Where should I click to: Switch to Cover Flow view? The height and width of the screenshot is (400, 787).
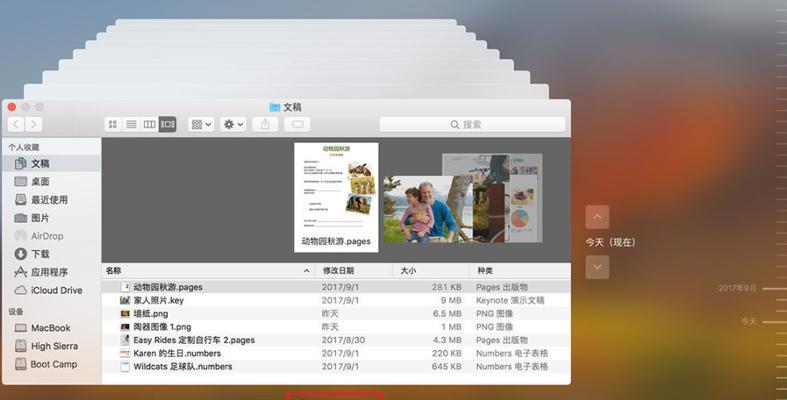coord(167,124)
